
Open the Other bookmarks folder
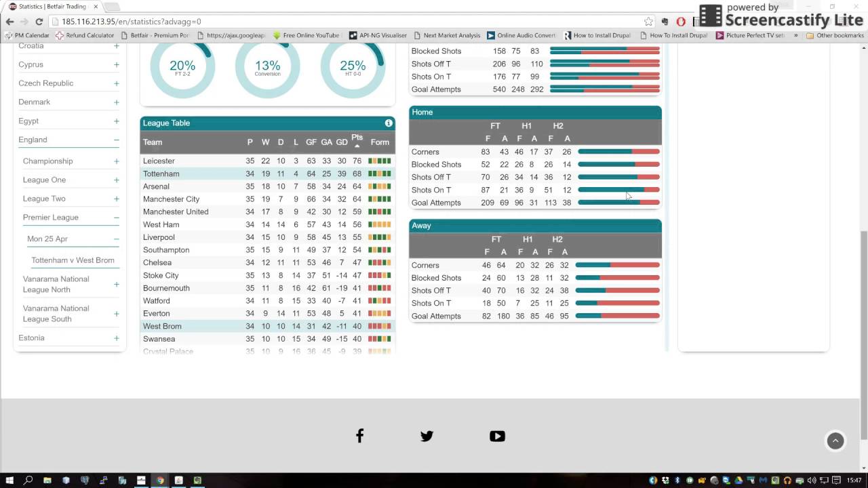pos(835,35)
